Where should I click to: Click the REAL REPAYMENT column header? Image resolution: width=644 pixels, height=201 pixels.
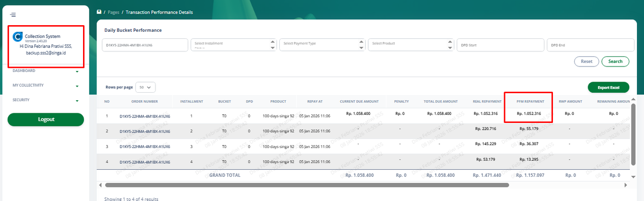point(487,101)
